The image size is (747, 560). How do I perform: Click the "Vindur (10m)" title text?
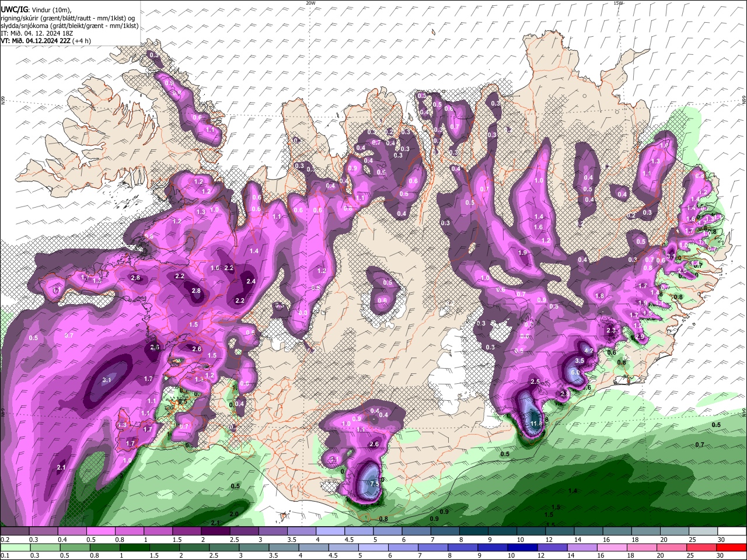coord(50,10)
